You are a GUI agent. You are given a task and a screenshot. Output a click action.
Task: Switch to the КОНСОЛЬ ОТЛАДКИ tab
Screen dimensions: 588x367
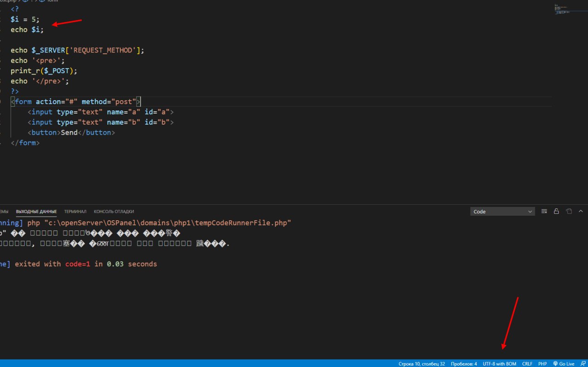pos(114,212)
